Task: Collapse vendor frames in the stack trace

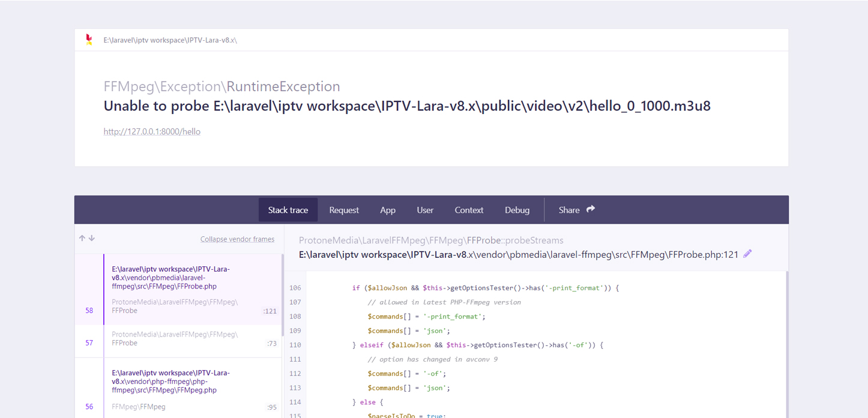Action: [x=238, y=238]
